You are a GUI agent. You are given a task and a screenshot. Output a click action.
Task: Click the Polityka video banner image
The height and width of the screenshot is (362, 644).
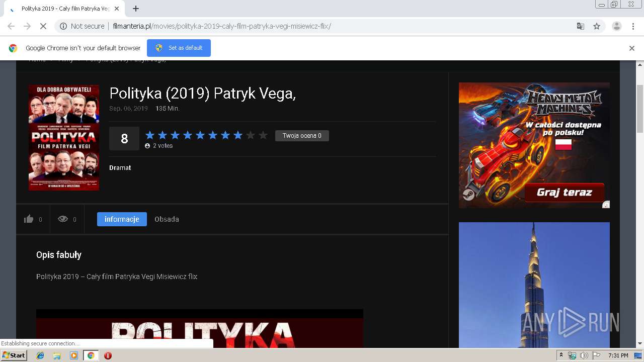[x=200, y=328]
